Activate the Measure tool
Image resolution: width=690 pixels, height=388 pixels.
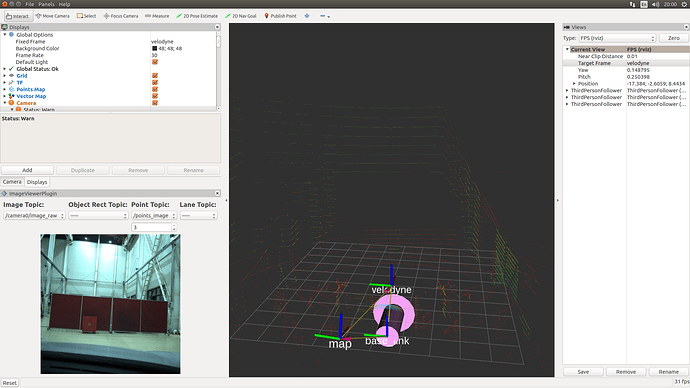click(157, 16)
